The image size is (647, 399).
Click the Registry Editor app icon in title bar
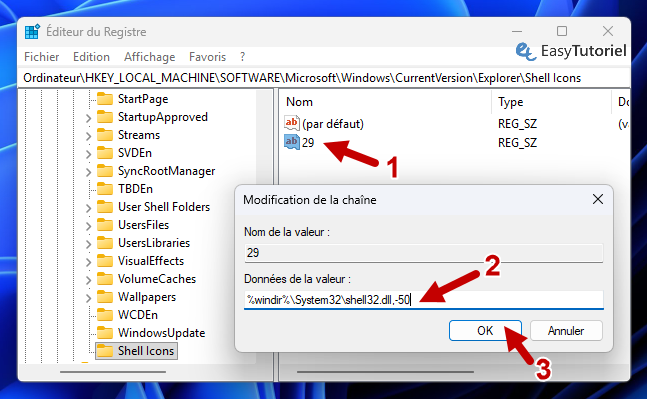pyautogui.click(x=32, y=32)
